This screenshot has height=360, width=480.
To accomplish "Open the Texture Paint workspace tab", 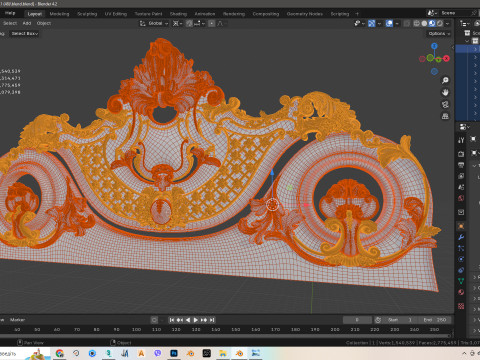I will point(148,14).
